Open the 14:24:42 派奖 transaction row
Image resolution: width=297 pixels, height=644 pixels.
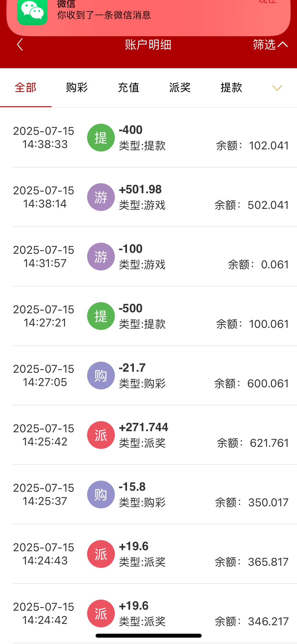pos(185,613)
